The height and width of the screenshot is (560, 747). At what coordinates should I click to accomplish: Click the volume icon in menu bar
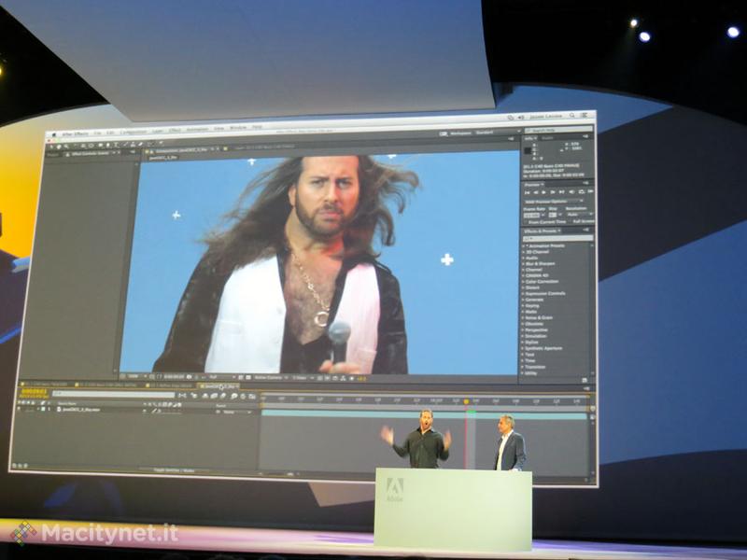[521, 118]
